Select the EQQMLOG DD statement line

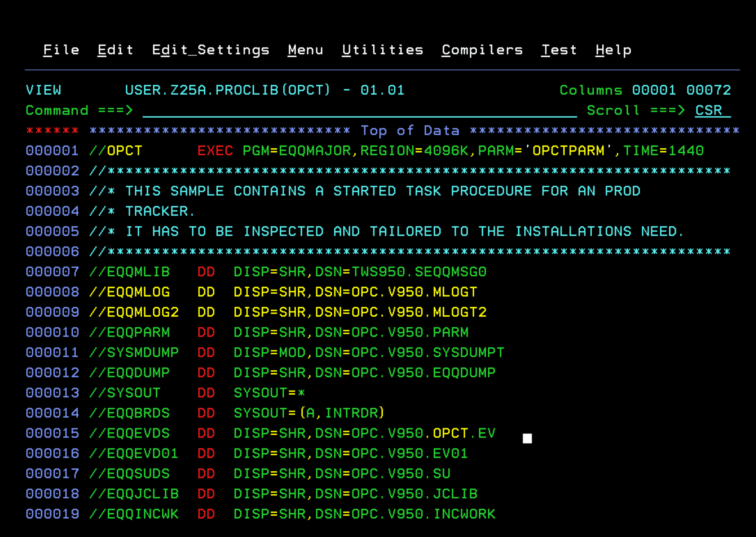tap(279, 292)
